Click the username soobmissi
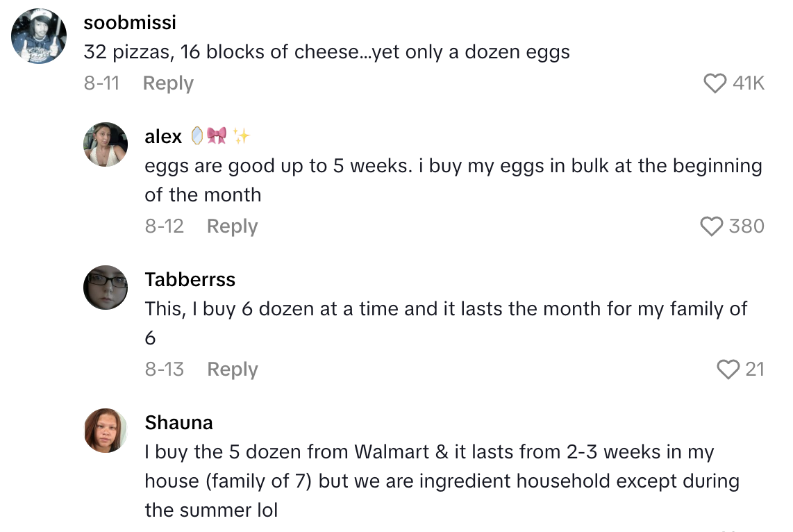 point(129,22)
